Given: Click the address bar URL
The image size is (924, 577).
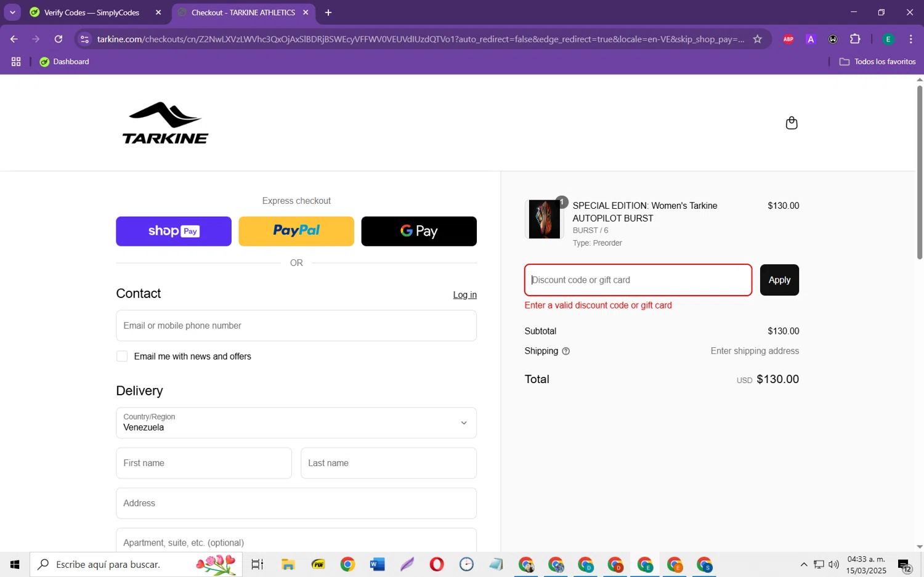Looking at the screenshot, I should tap(420, 39).
